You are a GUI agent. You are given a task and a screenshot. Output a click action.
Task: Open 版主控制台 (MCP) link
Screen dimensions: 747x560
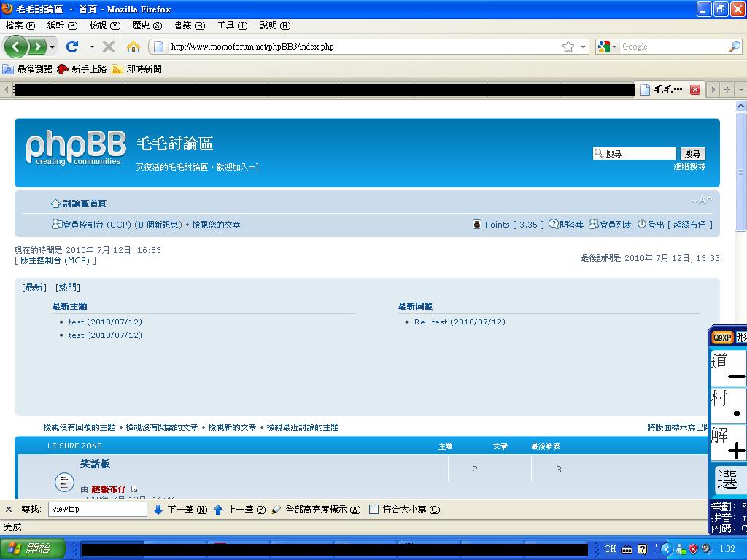pos(55,260)
